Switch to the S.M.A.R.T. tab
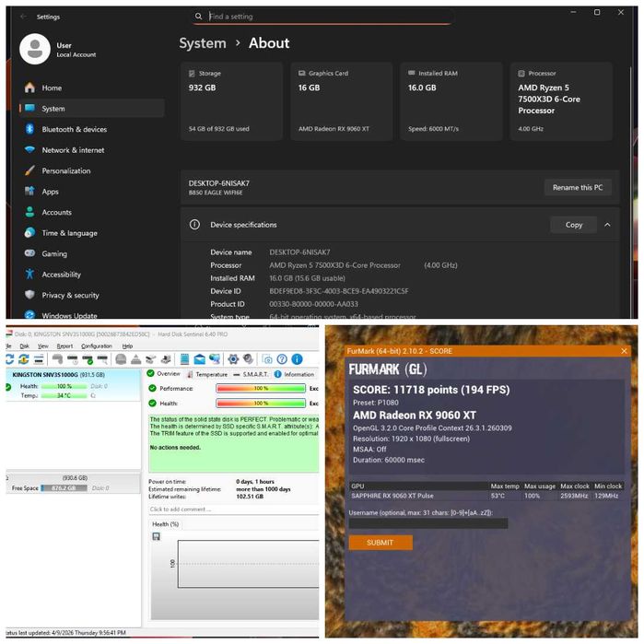The height and width of the screenshot is (644, 644). (x=251, y=374)
